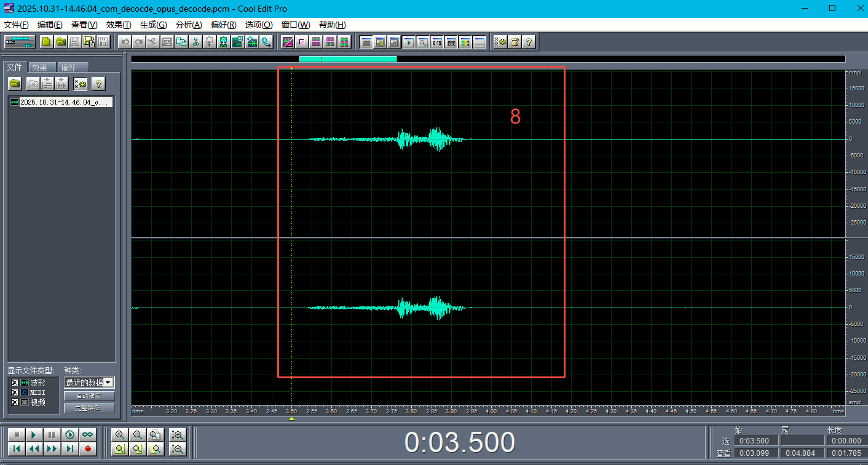Click the horizontal zoom in magnifier
The width and height of the screenshot is (868, 465).
point(119,434)
